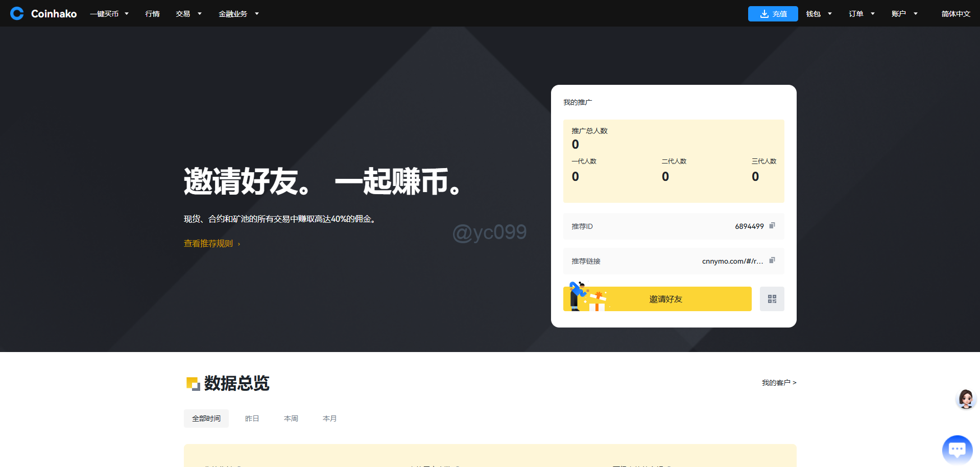980x467 pixels.
Task: Open the 我的客户 link
Action: [x=779, y=383]
